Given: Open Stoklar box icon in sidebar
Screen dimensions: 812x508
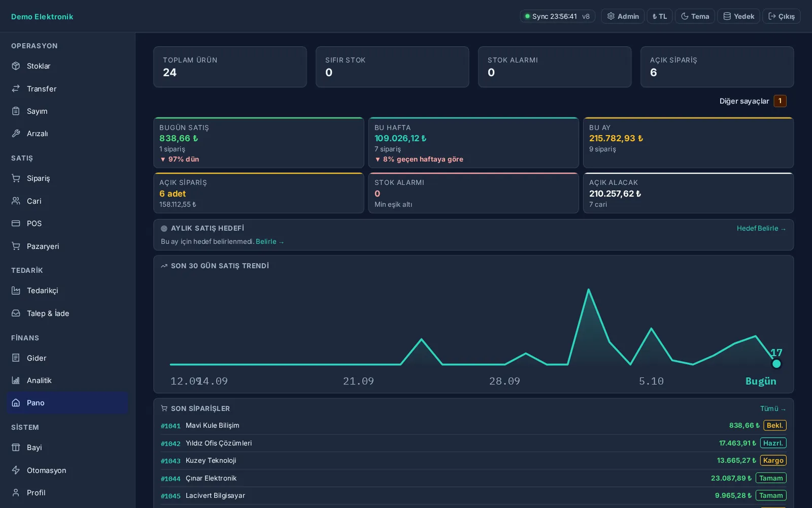Looking at the screenshot, I should pyautogui.click(x=16, y=66).
